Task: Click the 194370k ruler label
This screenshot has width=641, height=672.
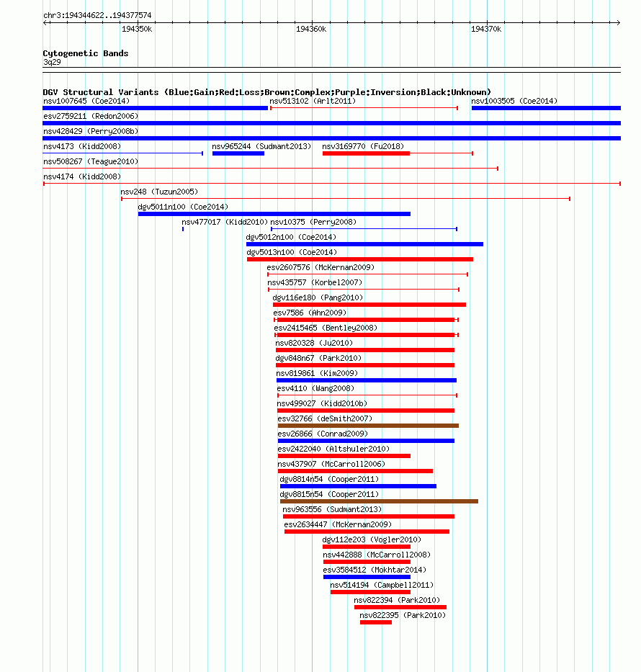Action: [486, 29]
